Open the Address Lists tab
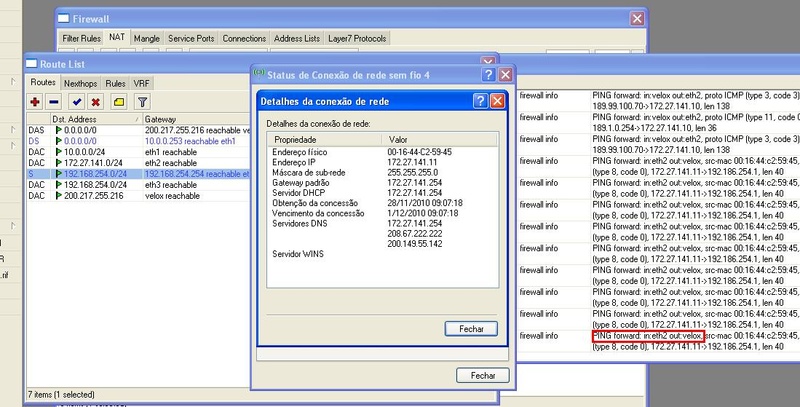The width and height of the screenshot is (800, 407). [x=297, y=38]
